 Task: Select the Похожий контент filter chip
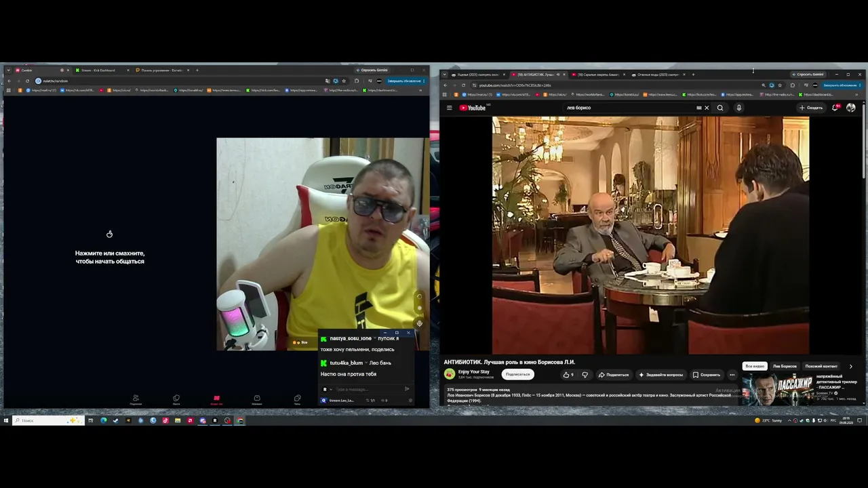point(821,366)
